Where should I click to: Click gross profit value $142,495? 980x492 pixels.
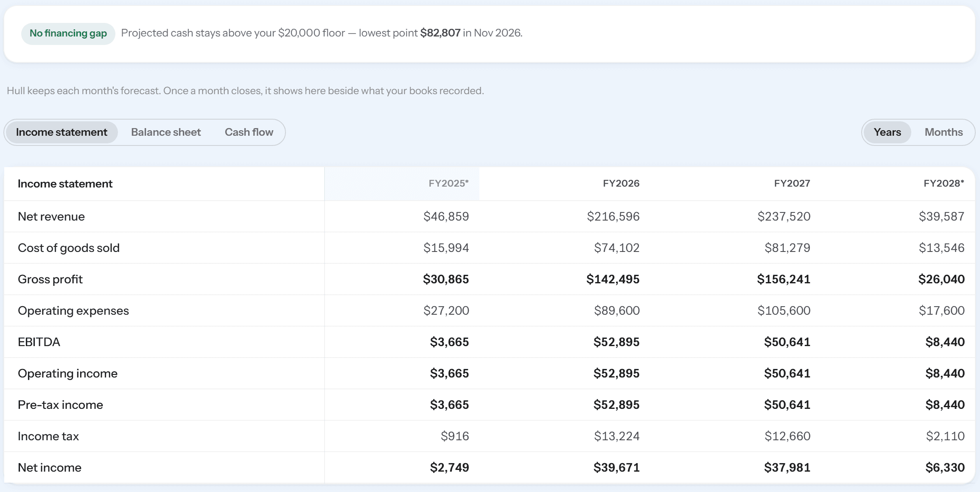point(613,279)
